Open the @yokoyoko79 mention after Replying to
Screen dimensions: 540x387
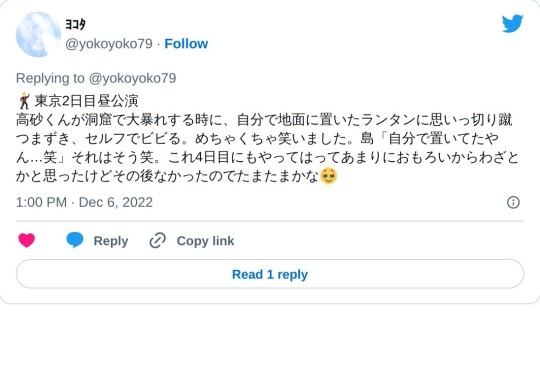[133, 79]
